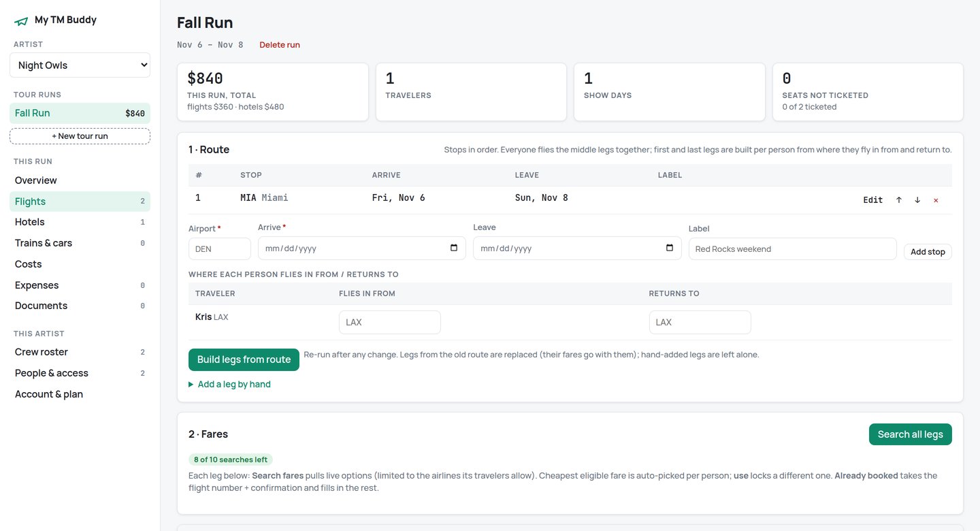This screenshot has width=980, height=531.
Task: Click the '$840' run total value
Action: click(x=206, y=78)
